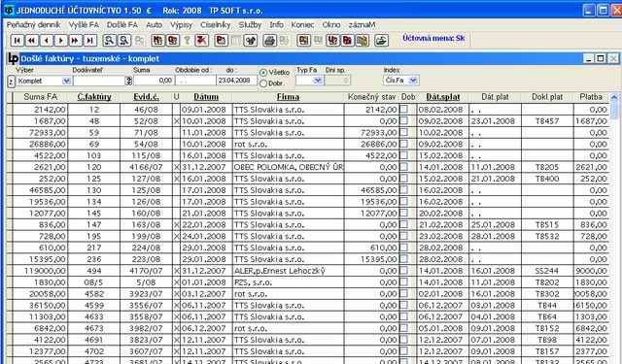
Task: Click the do date field 23.04.2008
Action: [x=236, y=81]
